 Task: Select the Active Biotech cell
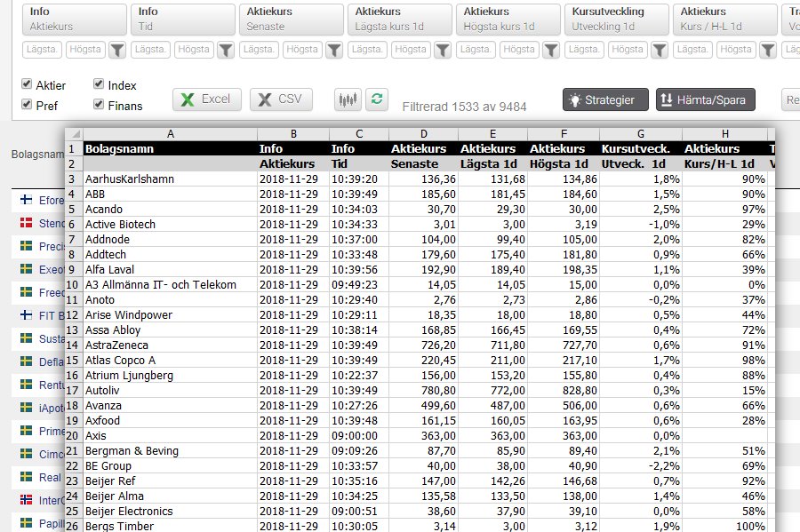(x=171, y=224)
